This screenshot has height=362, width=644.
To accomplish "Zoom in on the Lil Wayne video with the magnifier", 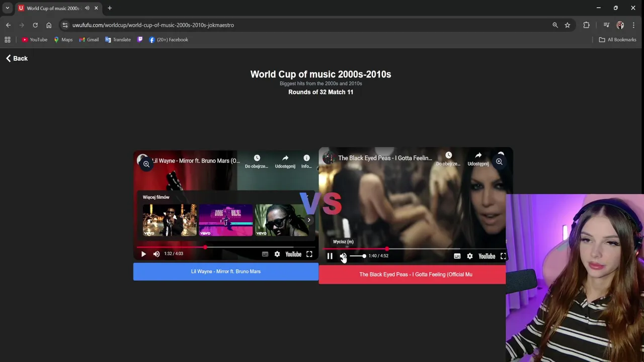I will [146, 164].
